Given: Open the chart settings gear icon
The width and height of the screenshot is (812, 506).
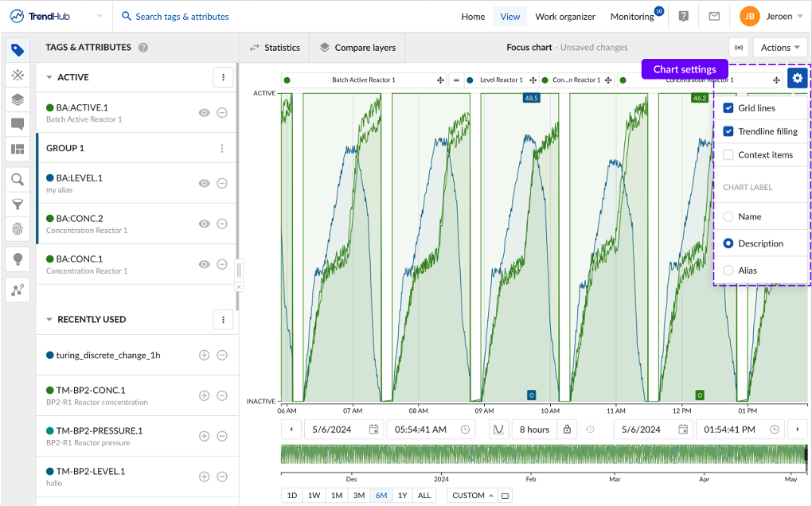Looking at the screenshot, I should tap(798, 78).
